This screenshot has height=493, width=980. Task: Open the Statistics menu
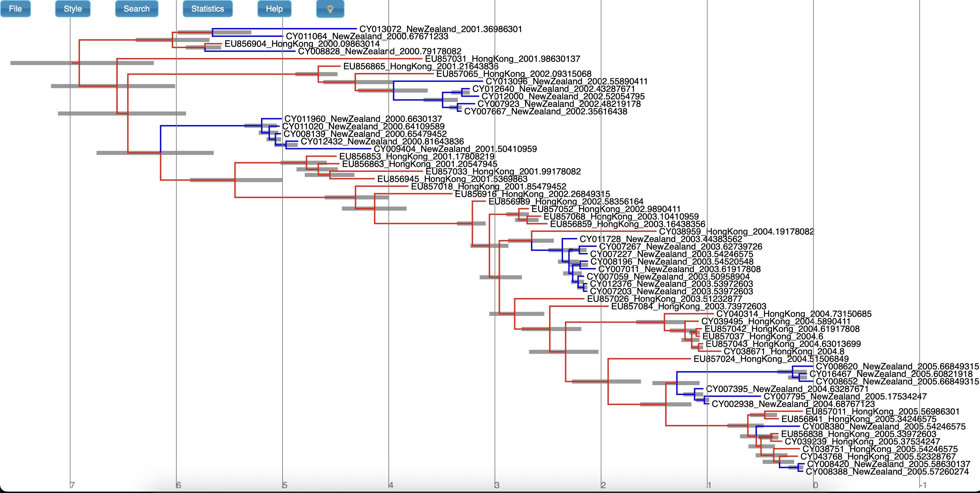pyautogui.click(x=208, y=9)
